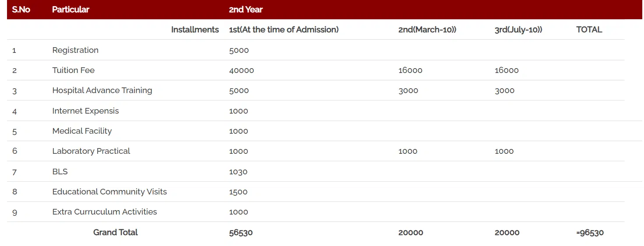Select the "TOTAL" column heading
This screenshot has width=644, height=246.
tap(589, 30)
